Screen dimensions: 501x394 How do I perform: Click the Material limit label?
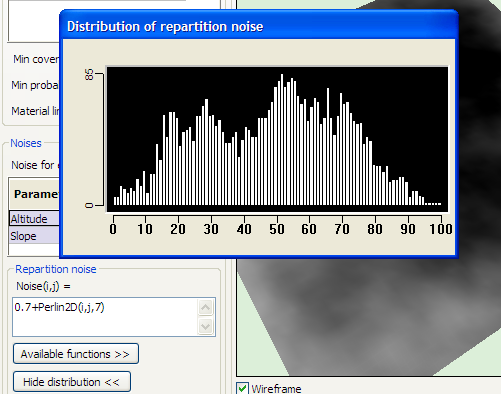point(35,111)
